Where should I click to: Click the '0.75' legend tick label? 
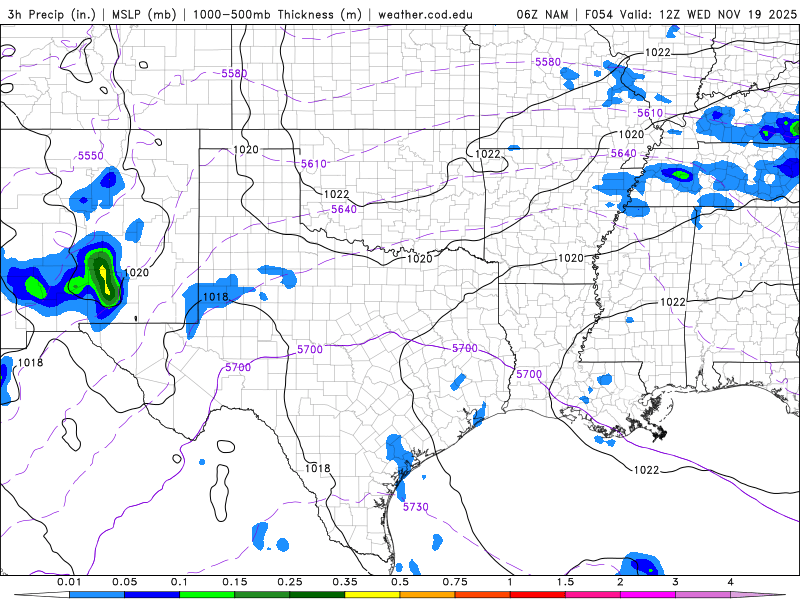[x=455, y=582]
